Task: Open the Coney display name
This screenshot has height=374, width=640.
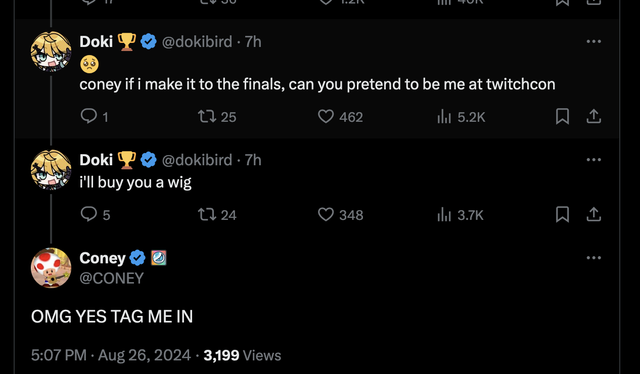Action: (102, 258)
